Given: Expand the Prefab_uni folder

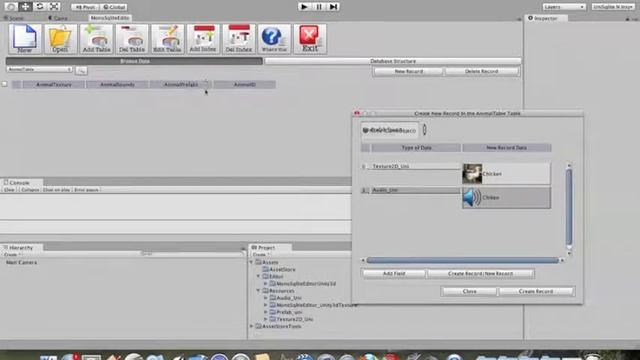Looking at the screenshot, I should pos(266,312).
